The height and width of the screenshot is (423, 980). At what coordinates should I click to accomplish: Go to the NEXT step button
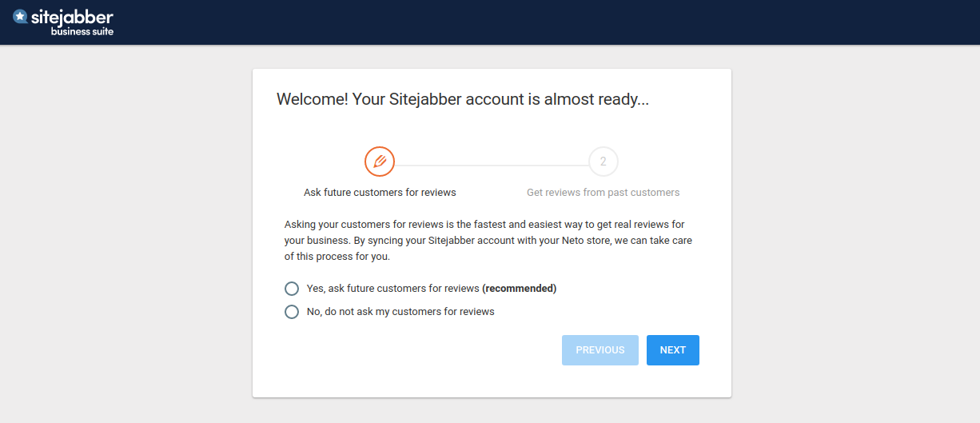[x=673, y=350]
